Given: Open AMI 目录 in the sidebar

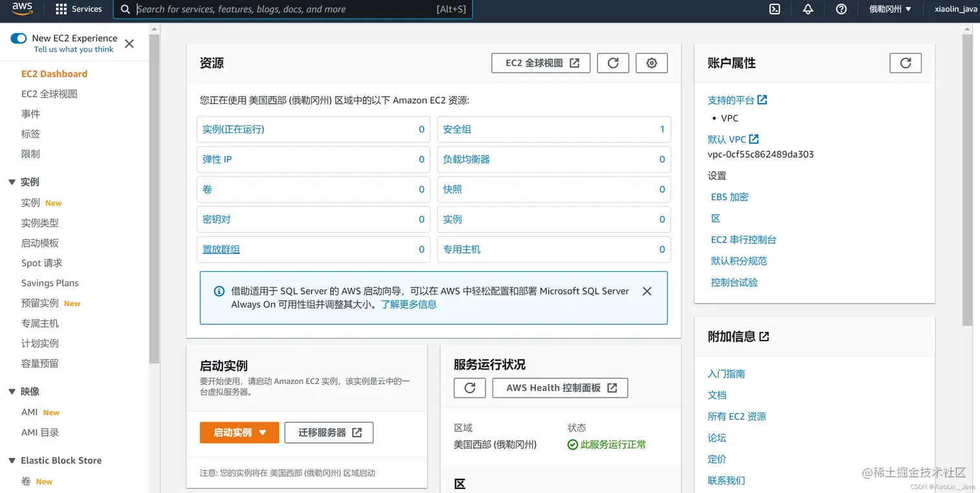Looking at the screenshot, I should pos(40,433).
